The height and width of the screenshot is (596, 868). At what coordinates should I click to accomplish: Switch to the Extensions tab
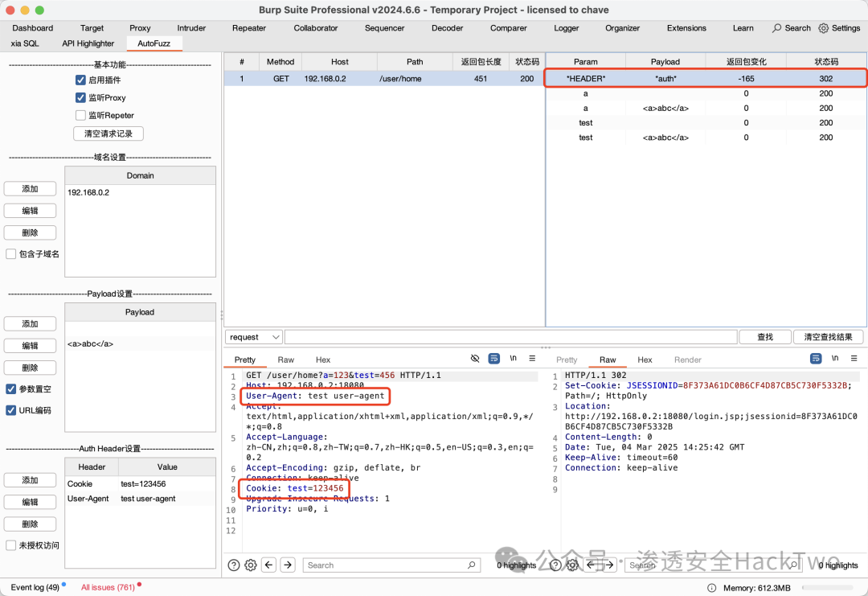coord(686,28)
